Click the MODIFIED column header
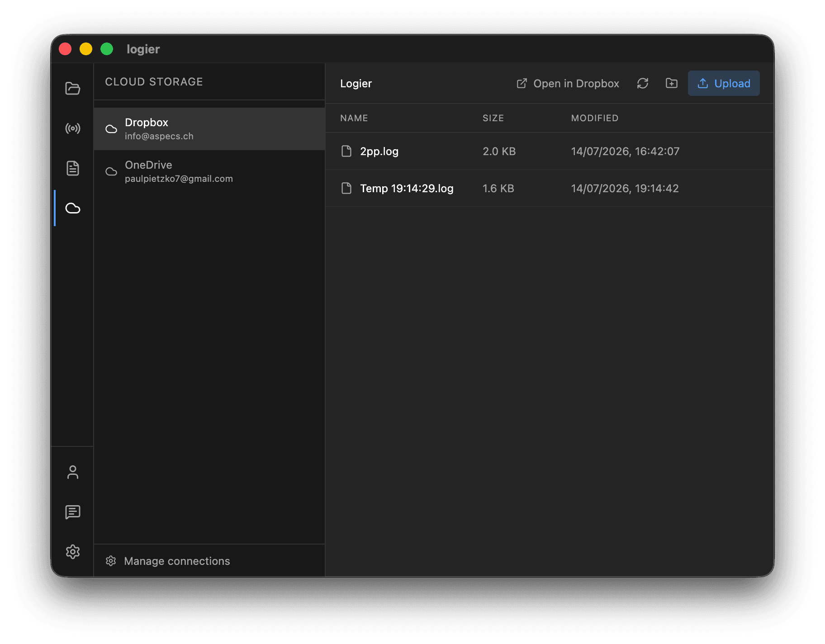This screenshot has width=825, height=644. [x=595, y=118]
